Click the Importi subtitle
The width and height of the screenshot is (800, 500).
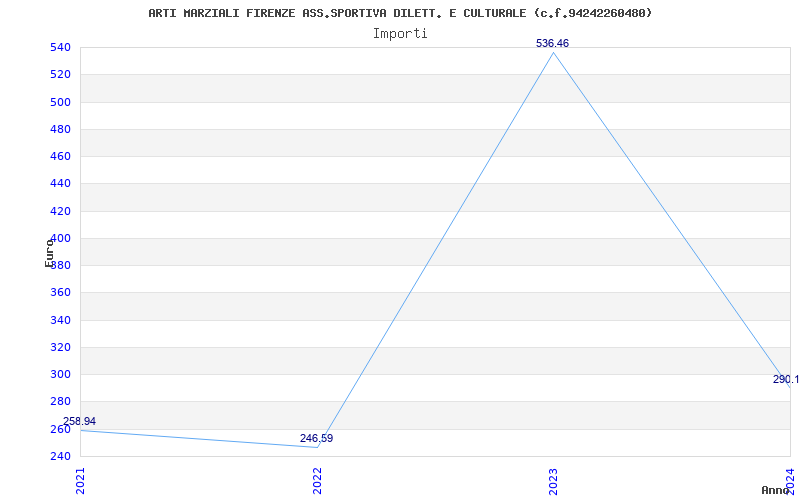point(400,33)
